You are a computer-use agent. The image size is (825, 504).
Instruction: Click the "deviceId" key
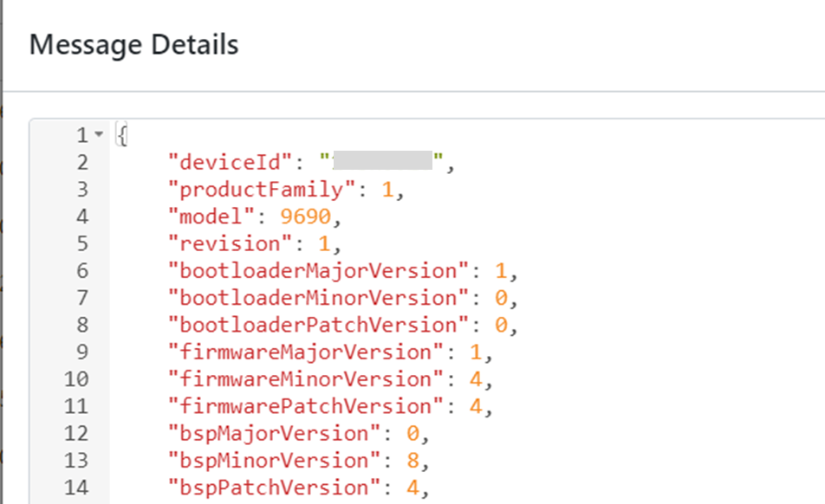click(x=229, y=162)
